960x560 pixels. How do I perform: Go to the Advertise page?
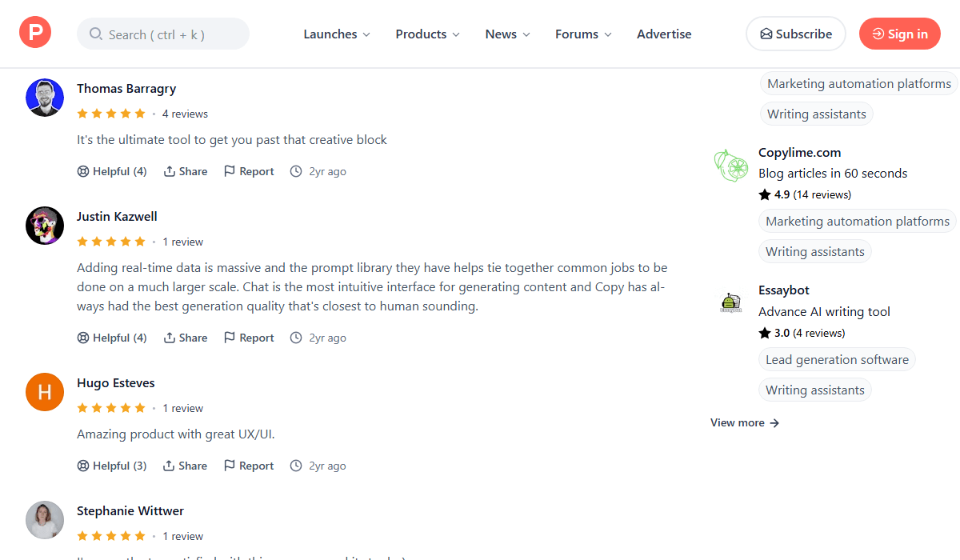point(664,34)
